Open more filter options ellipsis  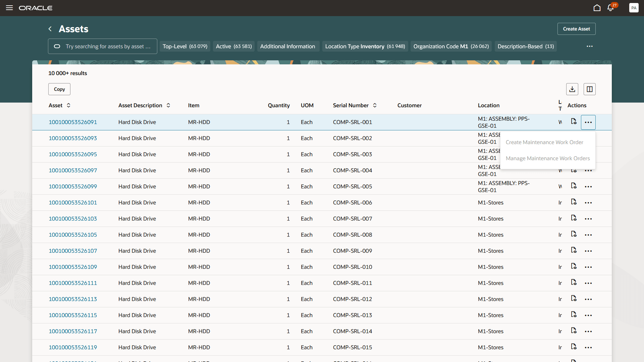click(x=590, y=46)
